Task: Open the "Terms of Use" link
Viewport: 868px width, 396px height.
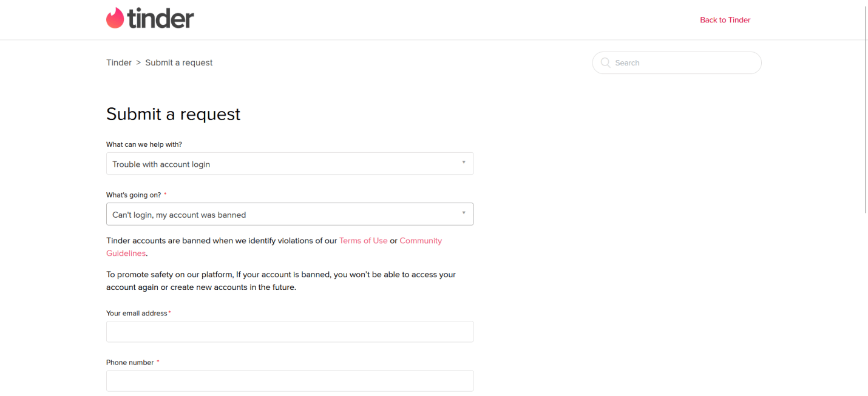Action: (x=363, y=240)
